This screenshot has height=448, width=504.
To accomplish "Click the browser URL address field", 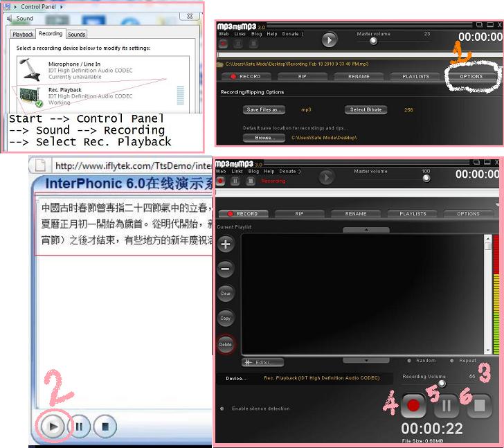I will (x=132, y=165).
